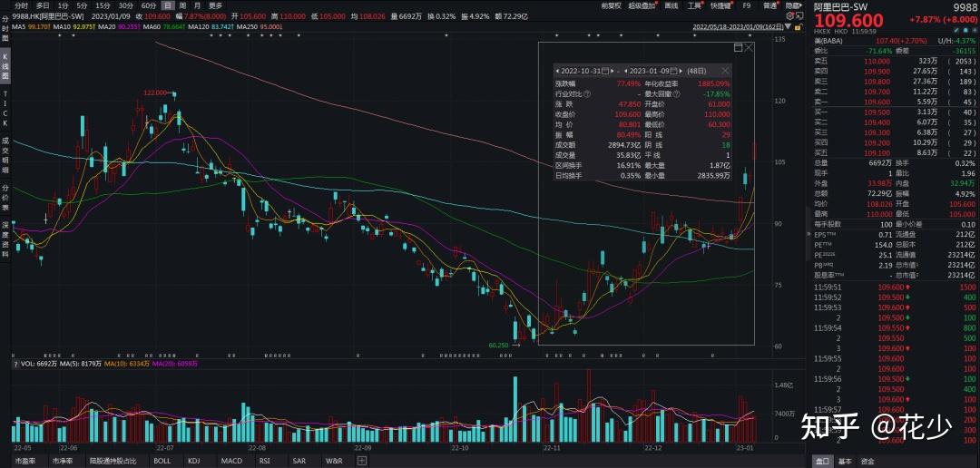Open 成交明细 in left sidebar
The height and width of the screenshot is (468, 980).
click(5, 155)
